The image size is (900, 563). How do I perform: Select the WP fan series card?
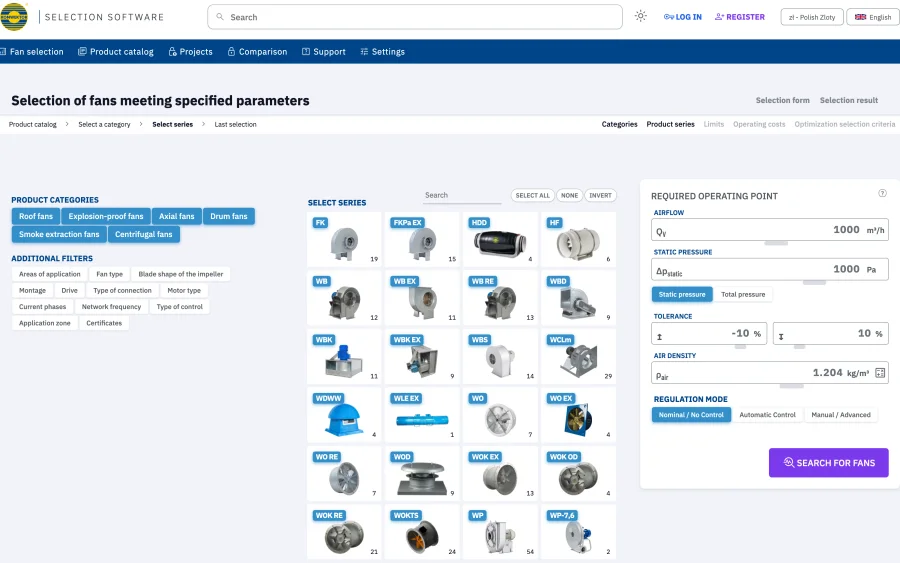[x=500, y=532]
